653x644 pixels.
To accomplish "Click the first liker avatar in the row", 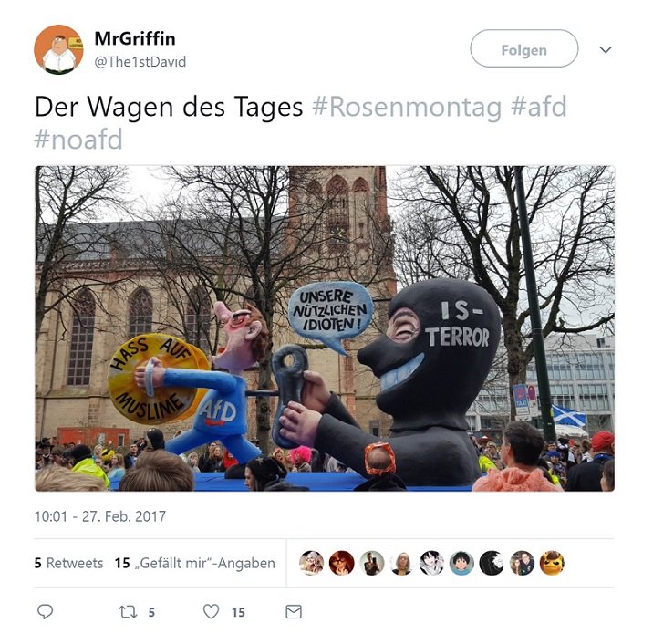I will [312, 563].
